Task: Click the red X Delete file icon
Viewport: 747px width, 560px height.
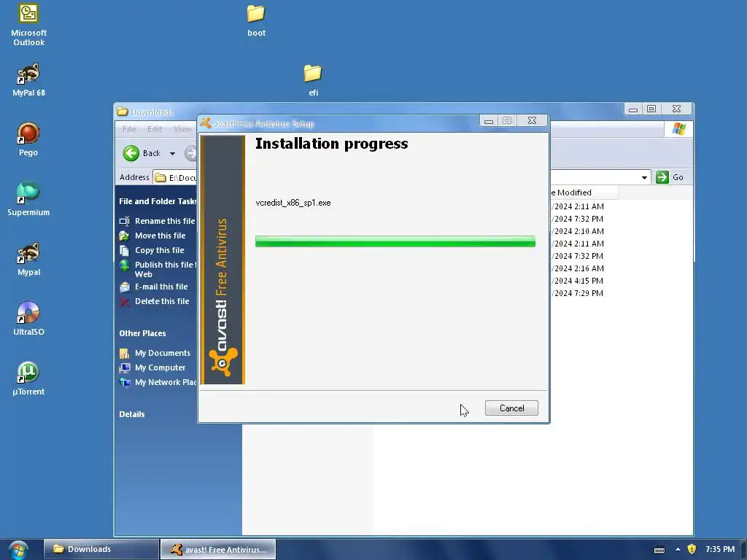Action: click(x=124, y=302)
